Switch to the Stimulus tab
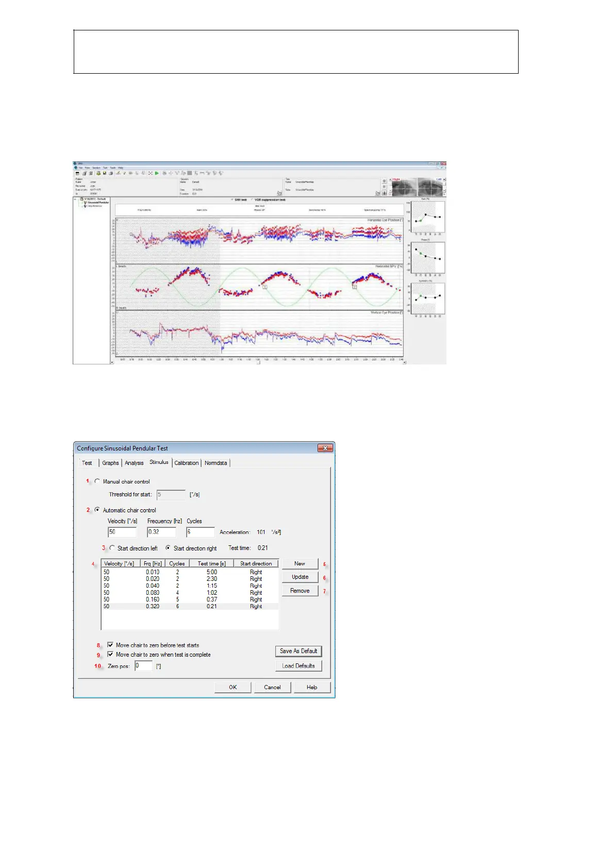Image resolution: width=614 pixels, height=868 pixels. coord(159,462)
